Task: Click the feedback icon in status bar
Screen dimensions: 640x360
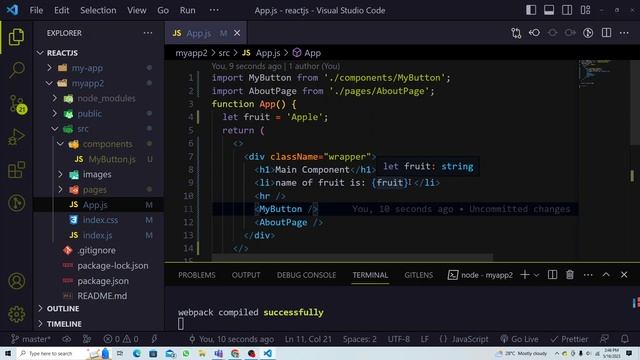Action: coord(604,339)
